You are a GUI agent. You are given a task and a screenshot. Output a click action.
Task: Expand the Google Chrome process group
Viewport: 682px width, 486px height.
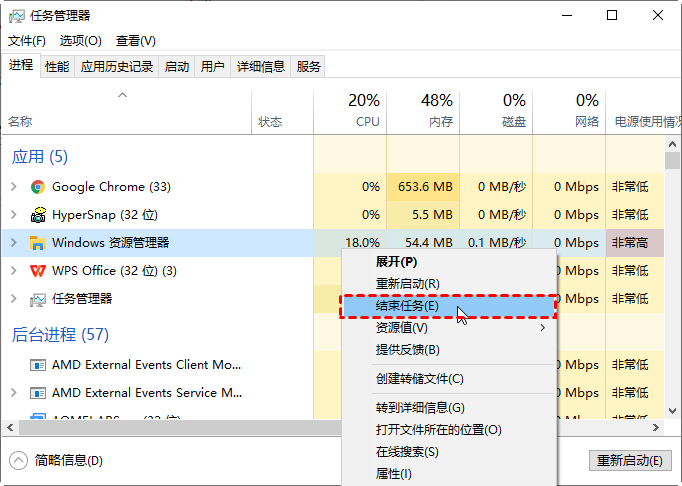(13, 187)
